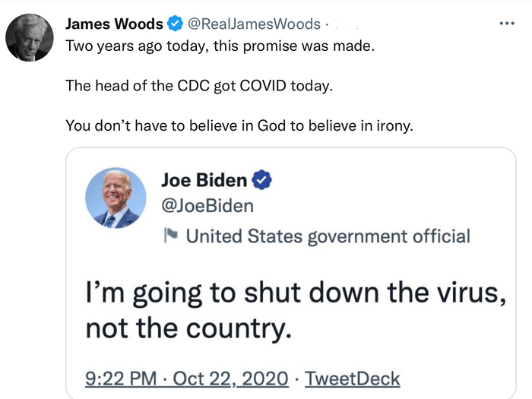Click the 9:22 PM timestamp

pyautogui.click(x=119, y=378)
